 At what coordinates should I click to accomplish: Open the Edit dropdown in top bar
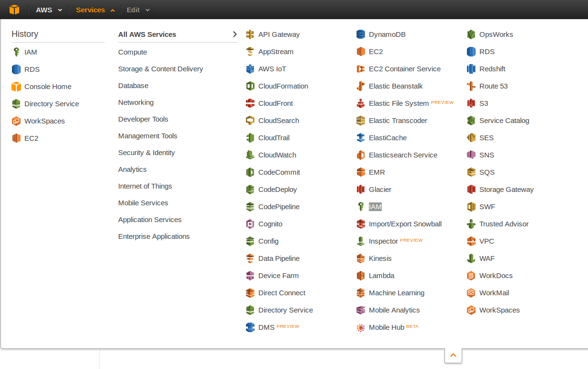(x=138, y=10)
